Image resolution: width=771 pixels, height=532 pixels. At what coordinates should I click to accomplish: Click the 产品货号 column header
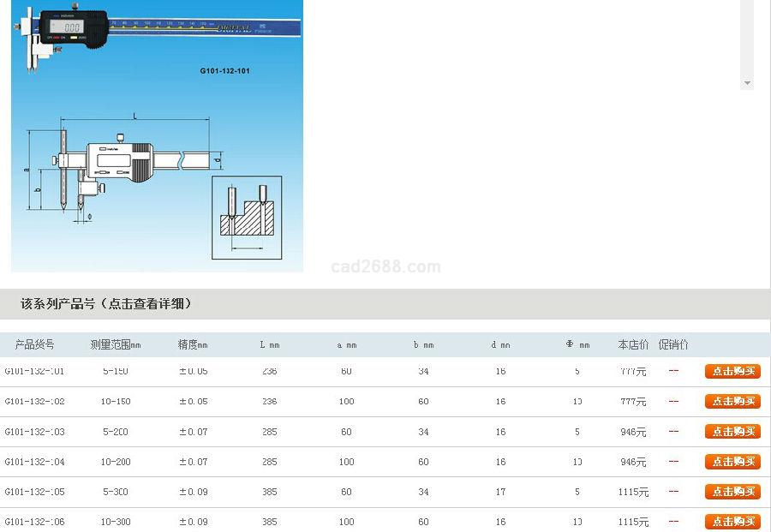coord(34,344)
